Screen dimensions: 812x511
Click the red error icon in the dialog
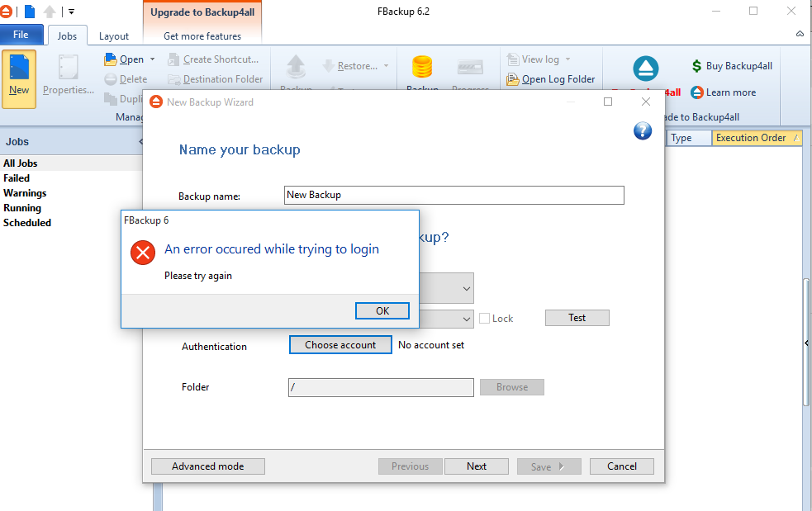tap(143, 253)
